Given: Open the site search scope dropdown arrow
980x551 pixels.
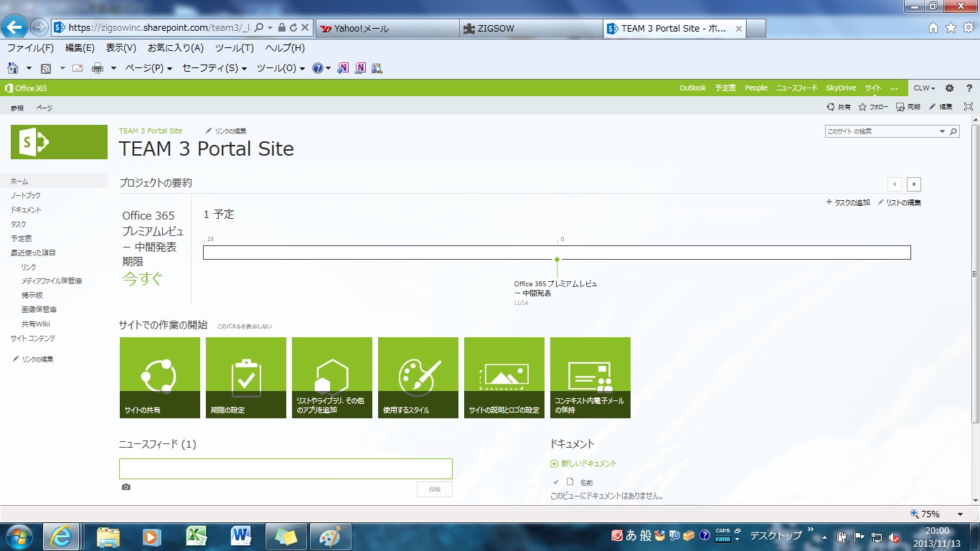Looking at the screenshot, I should [943, 132].
